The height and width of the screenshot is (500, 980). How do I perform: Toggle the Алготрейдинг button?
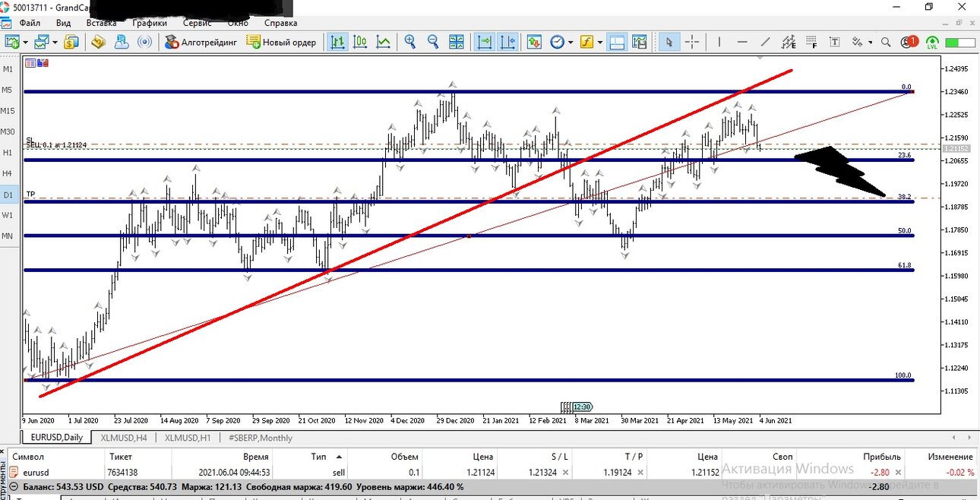point(201,42)
